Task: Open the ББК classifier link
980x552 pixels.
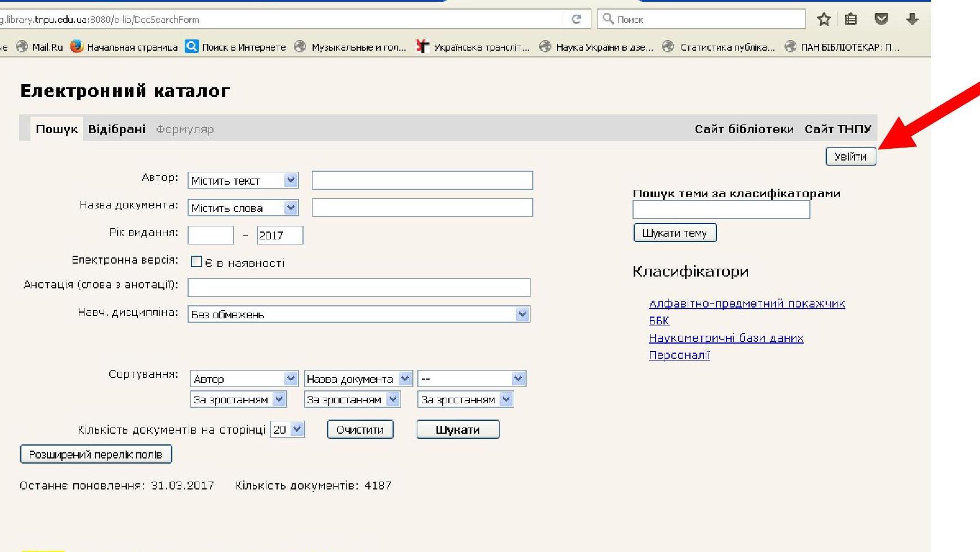Action: point(659,320)
